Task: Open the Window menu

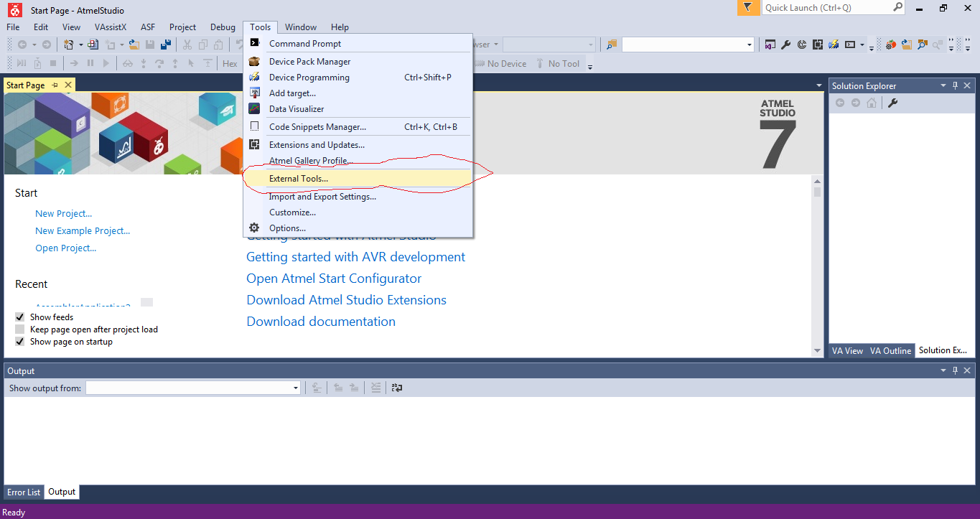Action: [301, 27]
